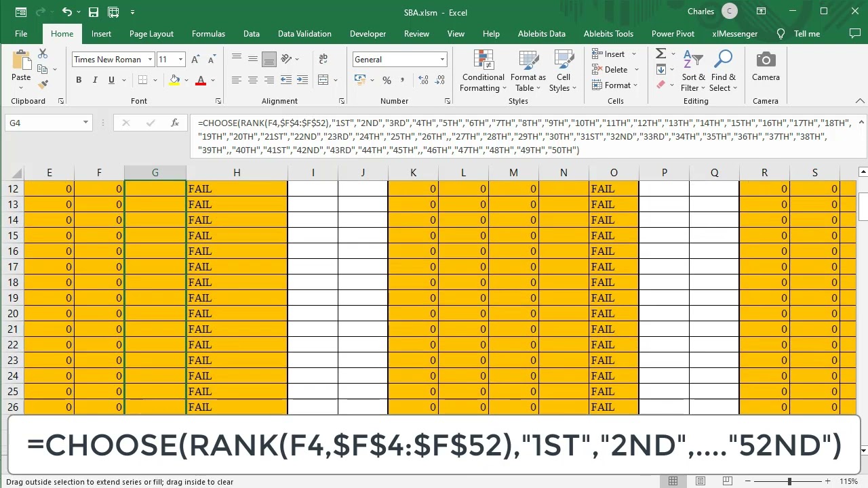
Task: Collapse the formula bar with the chevron
Action: (x=861, y=123)
